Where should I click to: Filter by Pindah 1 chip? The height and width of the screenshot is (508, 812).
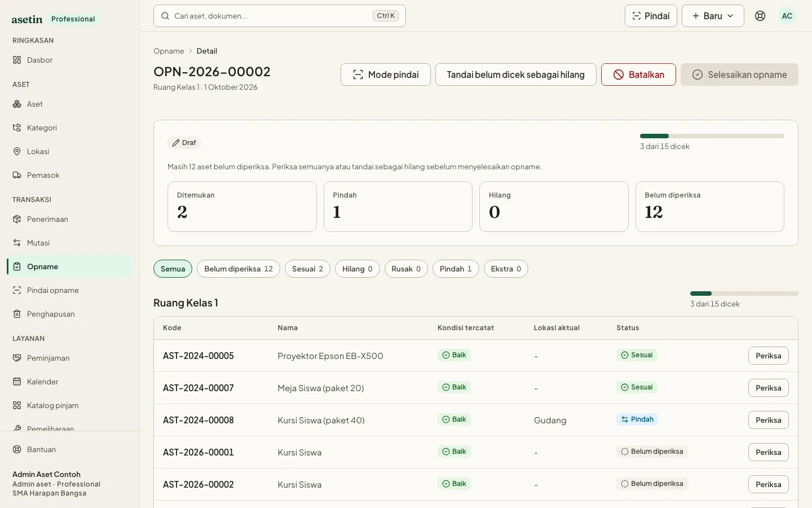tap(456, 269)
